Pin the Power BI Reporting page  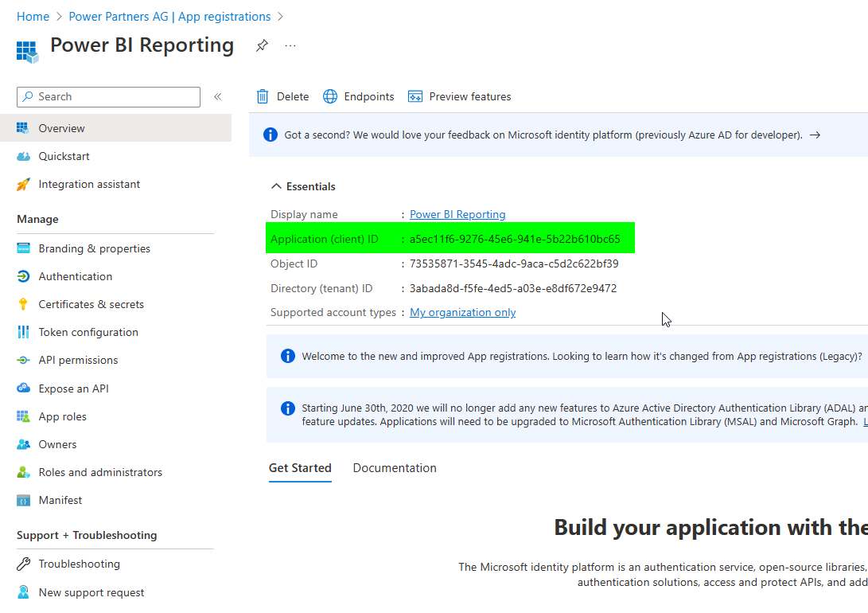(x=262, y=45)
